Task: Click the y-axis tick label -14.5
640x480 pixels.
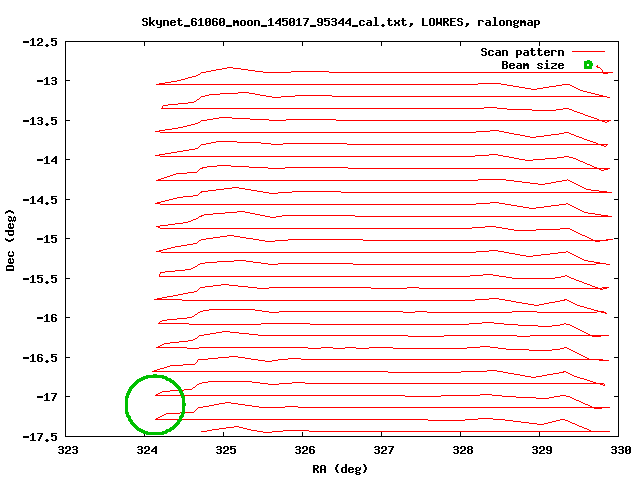Action: coord(40,200)
